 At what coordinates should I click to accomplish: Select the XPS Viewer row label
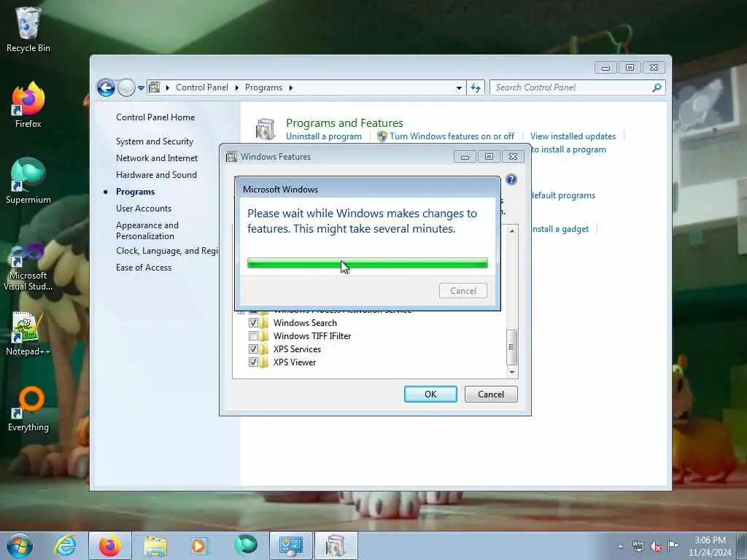[295, 362]
